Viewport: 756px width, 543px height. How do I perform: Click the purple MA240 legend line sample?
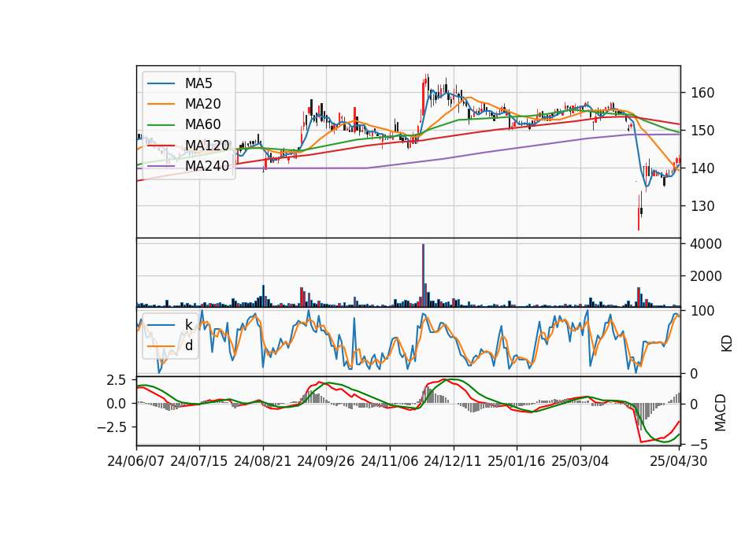tap(161, 166)
